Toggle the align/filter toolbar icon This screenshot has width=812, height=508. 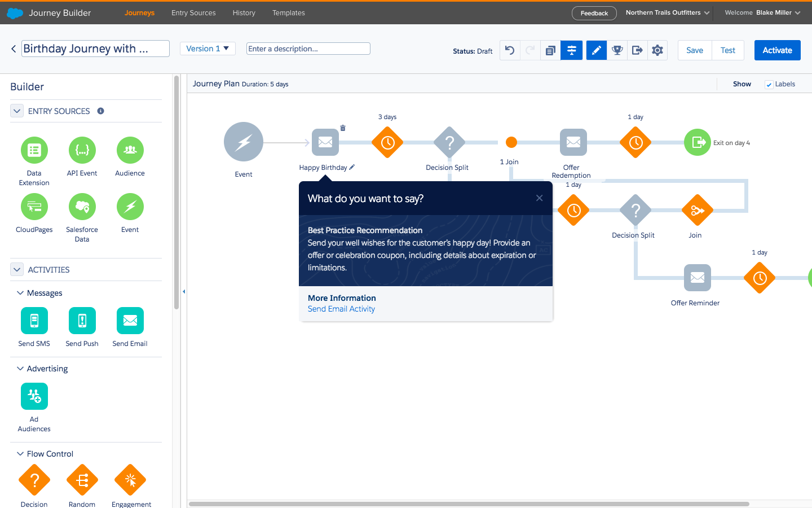571,50
